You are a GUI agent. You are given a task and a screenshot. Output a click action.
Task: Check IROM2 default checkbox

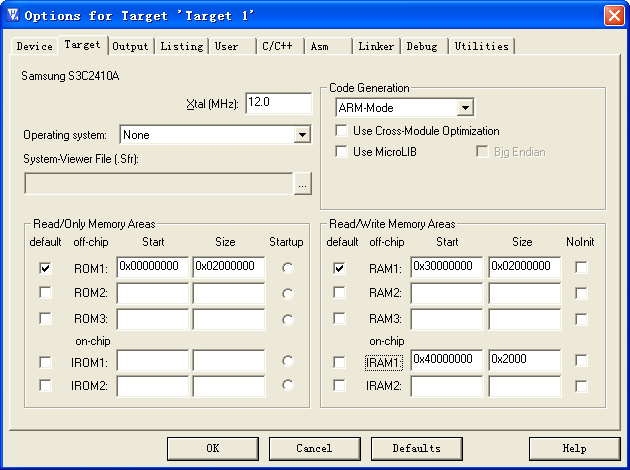pyautogui.click(x=45, y=386)
